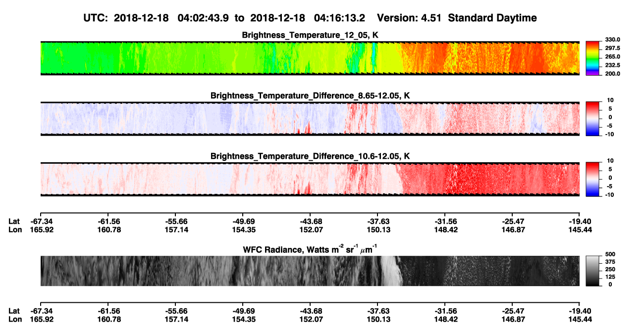Click longitude 154.35 on the bottom axis below WFC
The height and width of the screenshot is (330, 644).
tap(242, 319)
